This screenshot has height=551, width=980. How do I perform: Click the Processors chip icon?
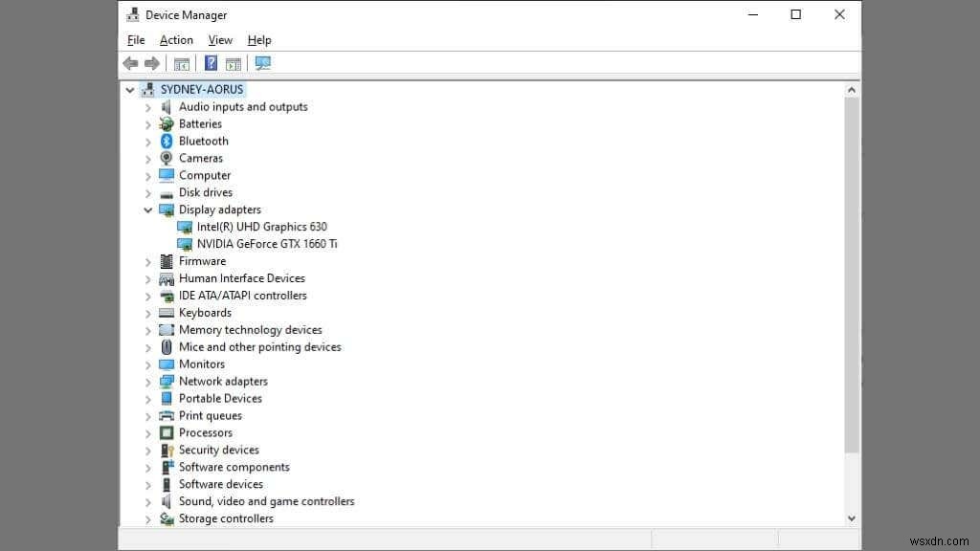coord(167,432)
